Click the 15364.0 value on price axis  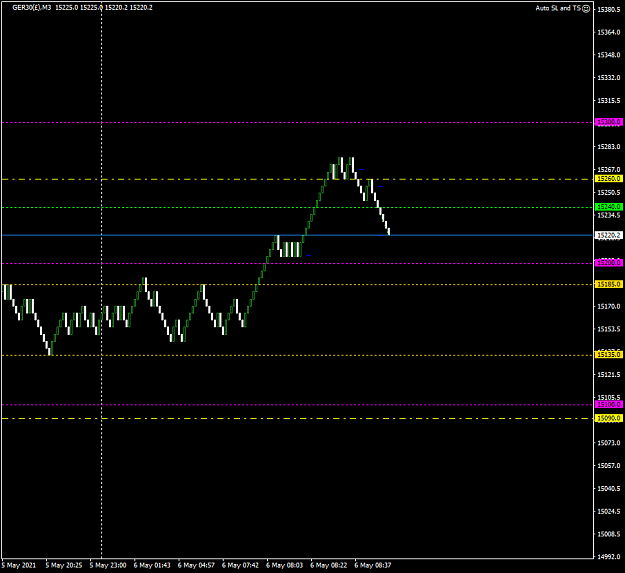[609, 32]
